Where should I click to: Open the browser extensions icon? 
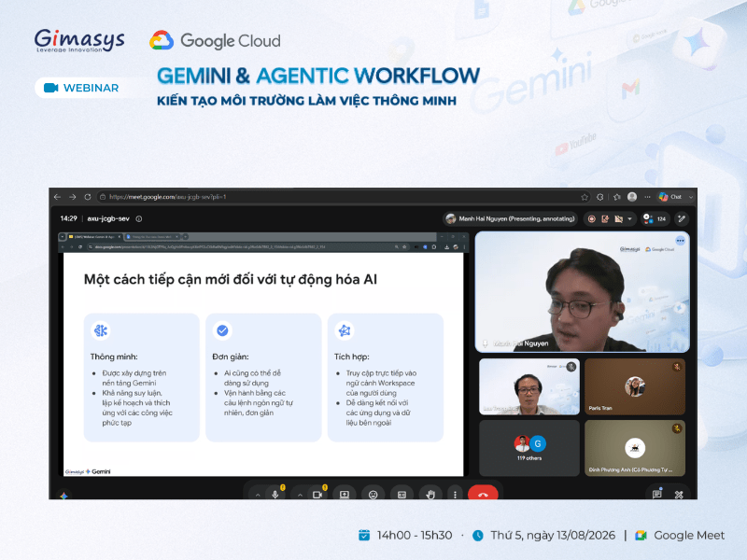[x=600, y=197]
